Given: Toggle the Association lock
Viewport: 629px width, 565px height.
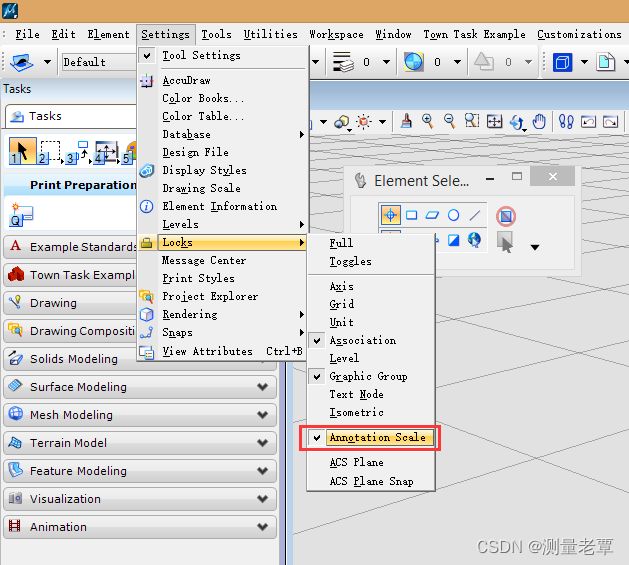Looking at the screenshot, I should click(x=371, y=340).
